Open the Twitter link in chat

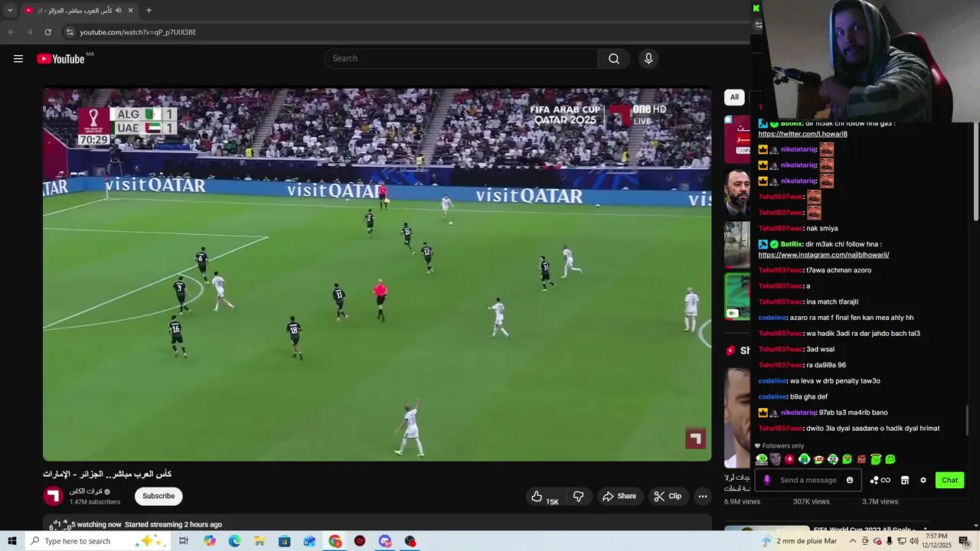pyautogui.click(x=802, y=134)
